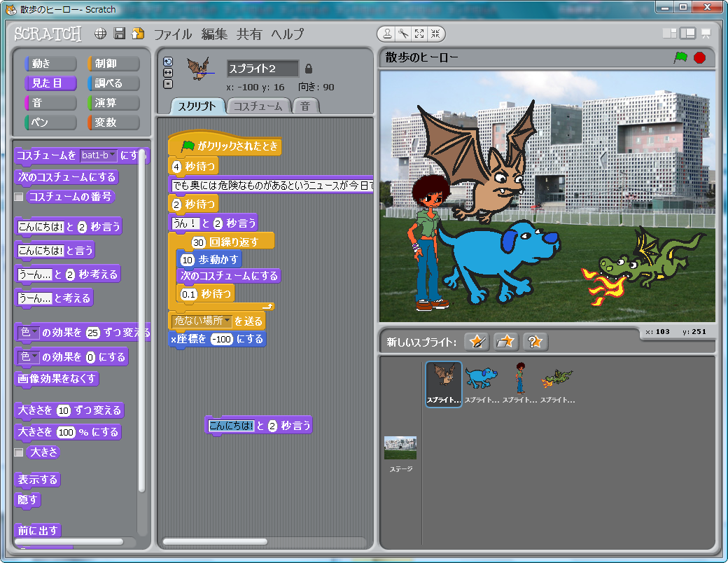Select the bat sprite thumbnail

tap(444, 384)
